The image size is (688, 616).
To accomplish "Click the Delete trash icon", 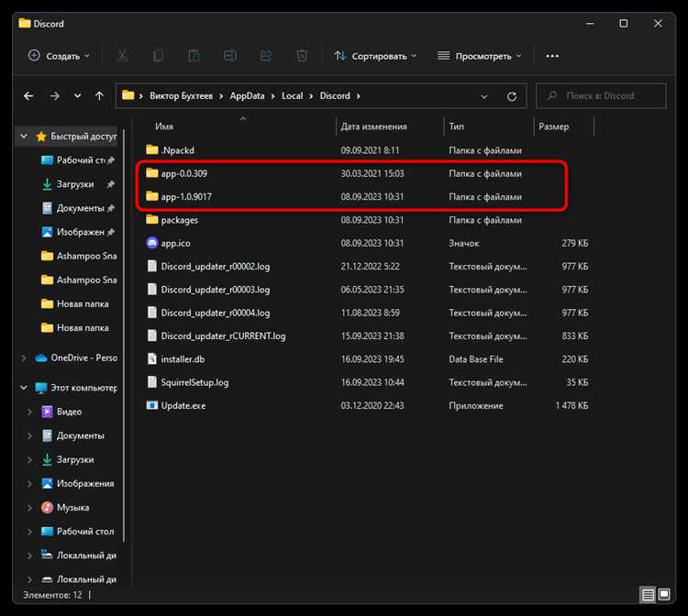I will point(302,56).
